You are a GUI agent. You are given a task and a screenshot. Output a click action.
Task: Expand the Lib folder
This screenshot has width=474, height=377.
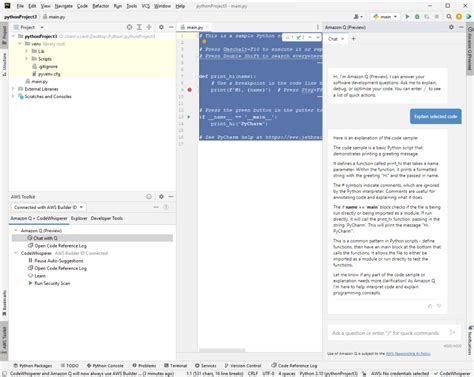pyautogui.click(x=27, y=51)
